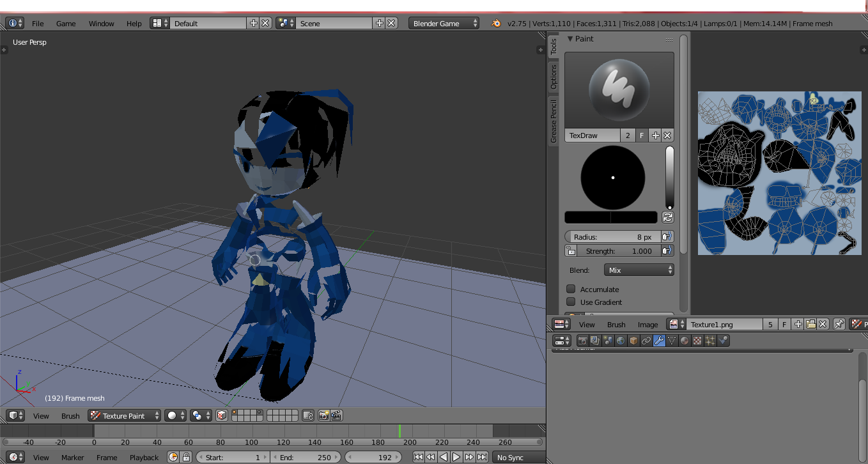
Task: Toggle fake user F for TexDraw brush
Action: coord(642,135)
